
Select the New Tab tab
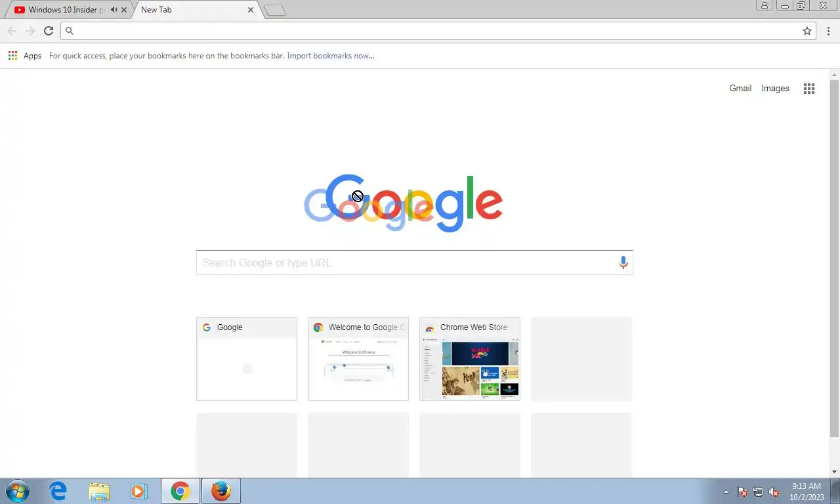click(x=196, y=10)
